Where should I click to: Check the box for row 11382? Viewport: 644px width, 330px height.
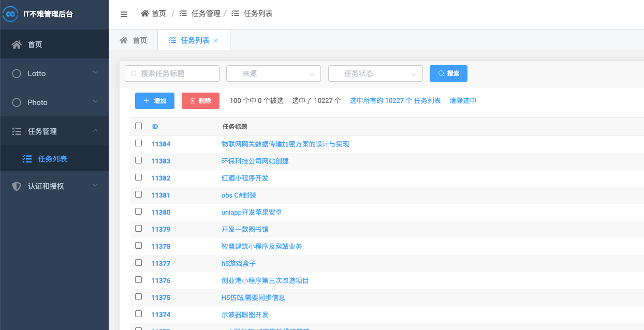[x=138, y=177]
